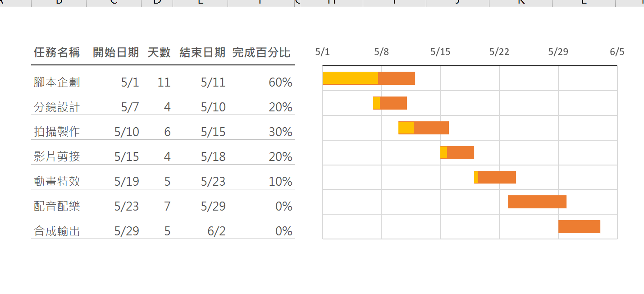Select the 天數 header cell
The height and width of the screenshot is (294, 644).
(x=159, y=53)
